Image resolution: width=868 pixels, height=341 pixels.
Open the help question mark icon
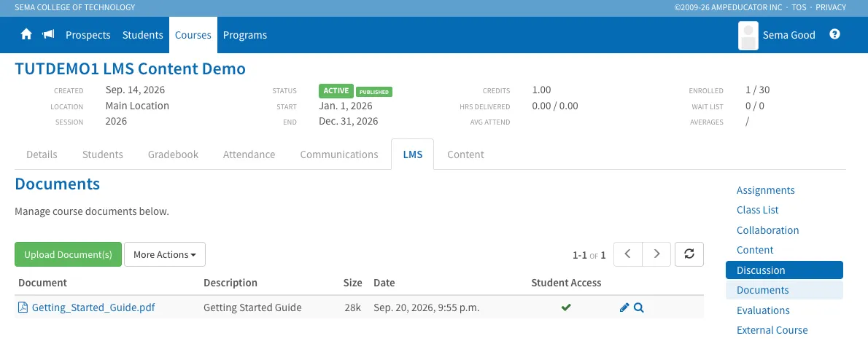pos(834,34)
